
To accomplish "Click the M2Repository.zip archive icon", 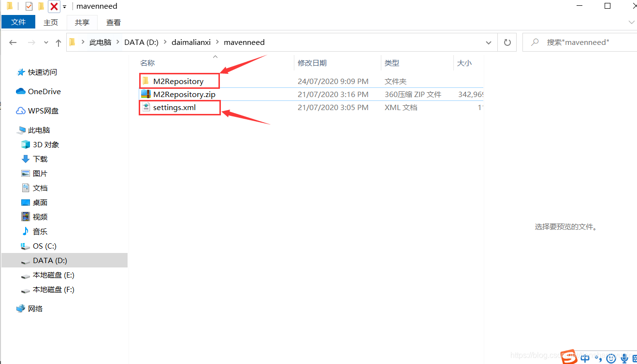I will click(145, 94).
